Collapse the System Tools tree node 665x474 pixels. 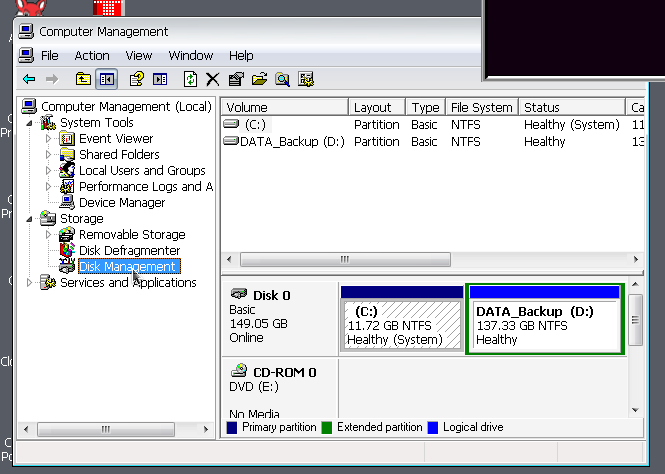29,123
